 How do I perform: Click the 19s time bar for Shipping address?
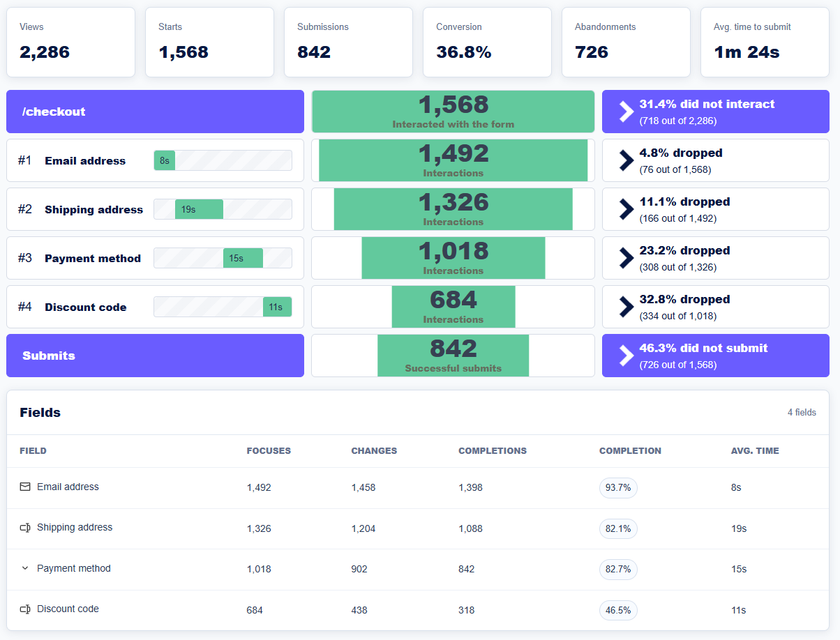[x=199, y=209]
